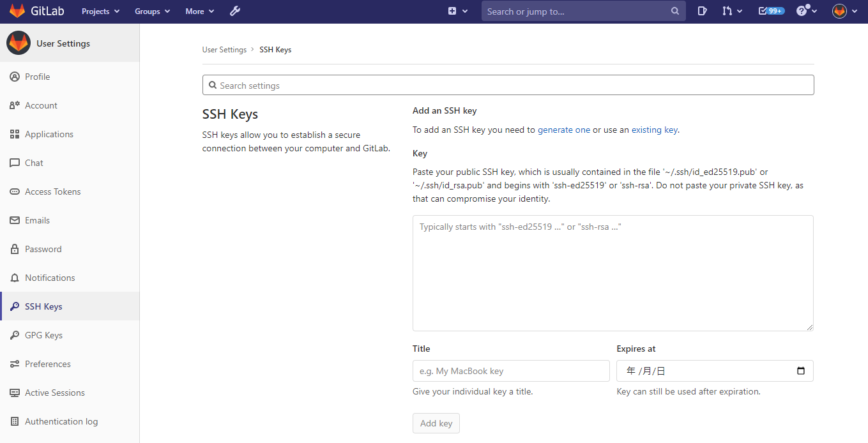Open the Admin Area wrench icon
This screenshot has width=868, height=443.
click(x=235, y=10)
